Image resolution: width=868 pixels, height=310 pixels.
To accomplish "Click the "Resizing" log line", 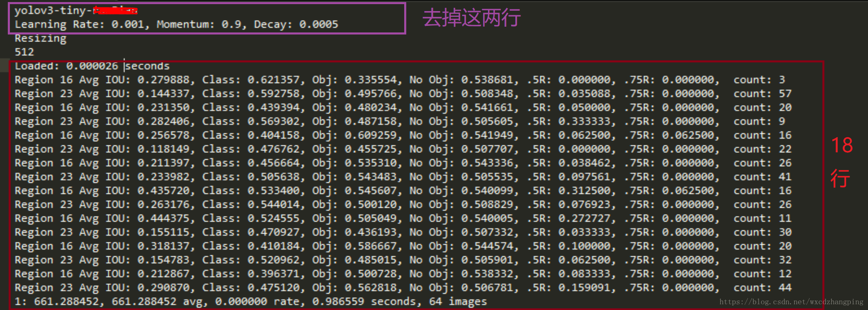I will coord(40,39).
